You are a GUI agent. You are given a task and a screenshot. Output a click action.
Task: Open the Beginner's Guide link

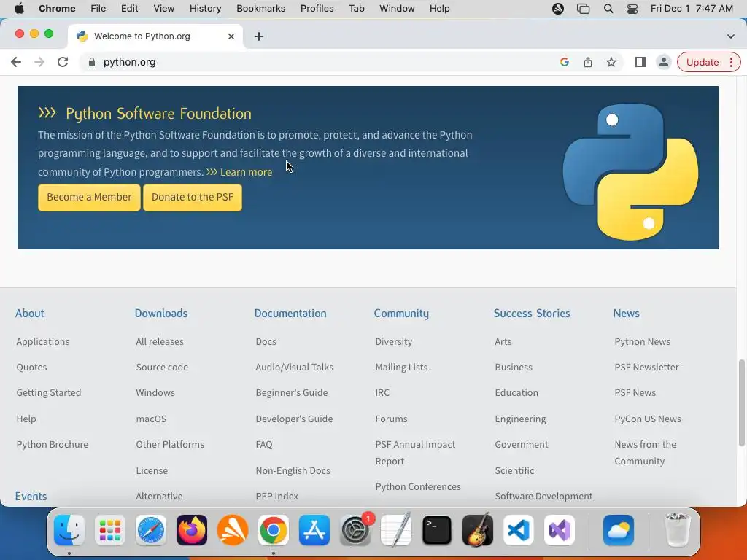click(292, 393)
